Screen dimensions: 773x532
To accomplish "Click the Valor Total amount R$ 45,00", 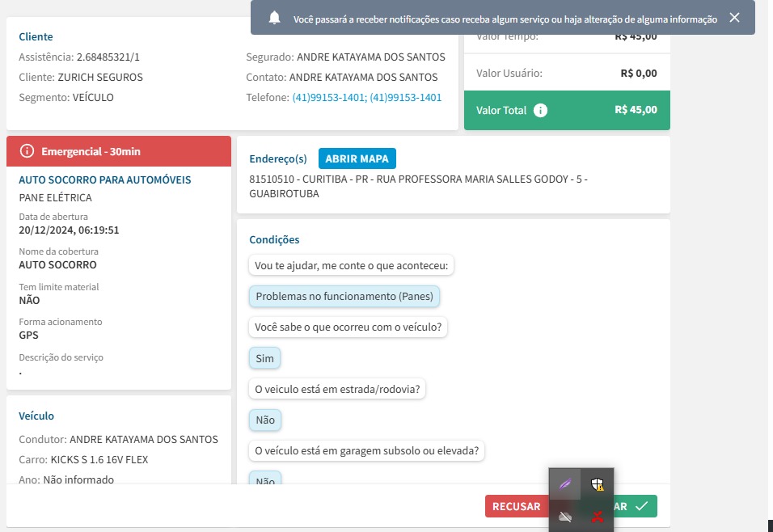I will [636, 110].
